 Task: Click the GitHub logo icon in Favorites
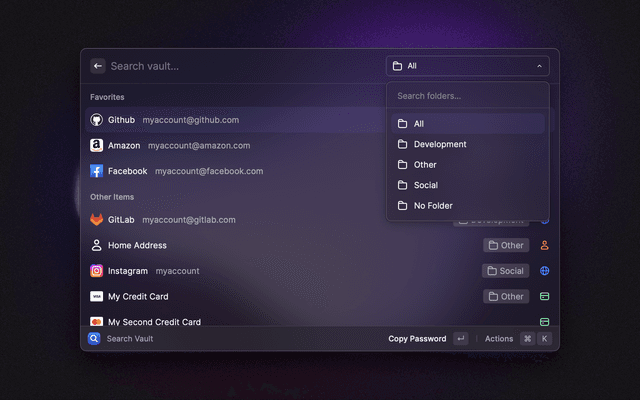tap(97, 120)
